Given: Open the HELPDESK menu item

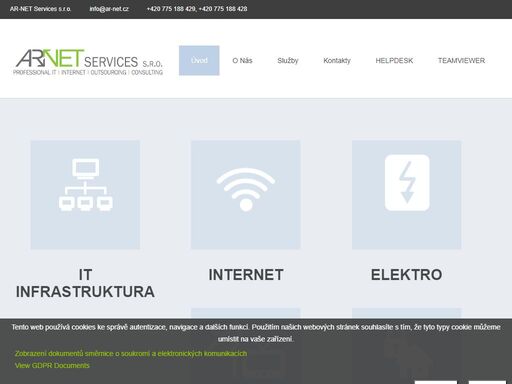Looking at the screenshot, I should (394, 61).
